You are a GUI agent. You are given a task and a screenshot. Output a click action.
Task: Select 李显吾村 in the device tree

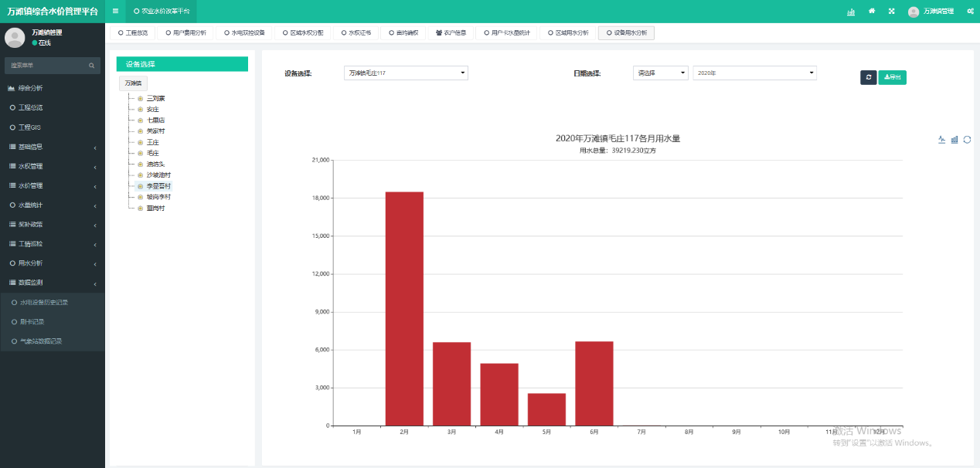point(158,186)
